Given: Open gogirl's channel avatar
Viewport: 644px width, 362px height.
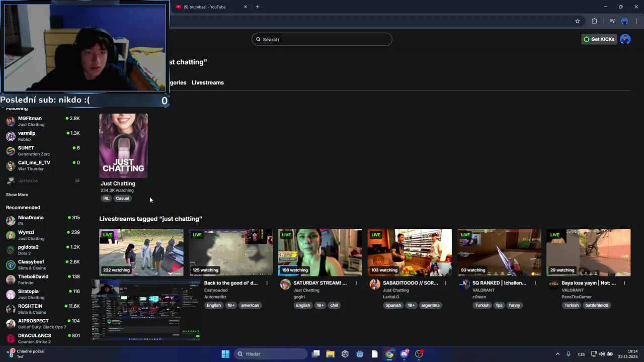Looking at the screenshot, I should [x=285, y=285].
